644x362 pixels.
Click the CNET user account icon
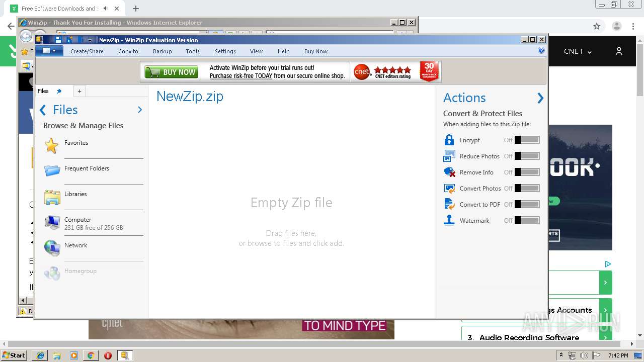[619, 51]
